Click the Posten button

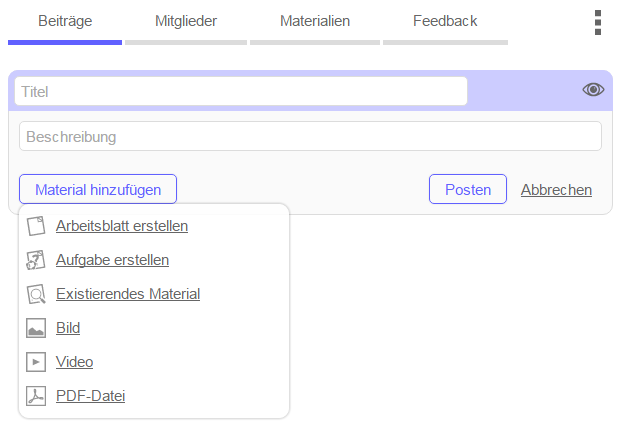point(468,189)
